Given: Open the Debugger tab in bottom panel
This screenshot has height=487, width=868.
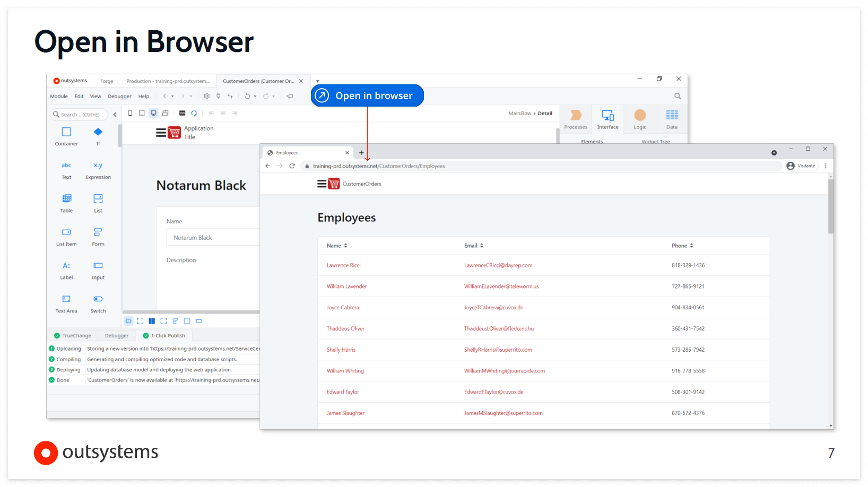Looking at the screenshot, I should (117, 335).
